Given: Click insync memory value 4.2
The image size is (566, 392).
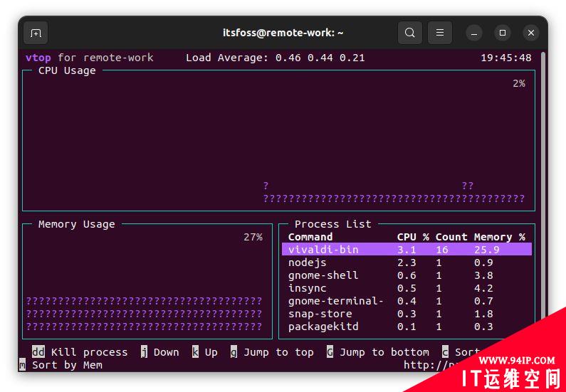Looking at the screenshot, I should point(483,288).
